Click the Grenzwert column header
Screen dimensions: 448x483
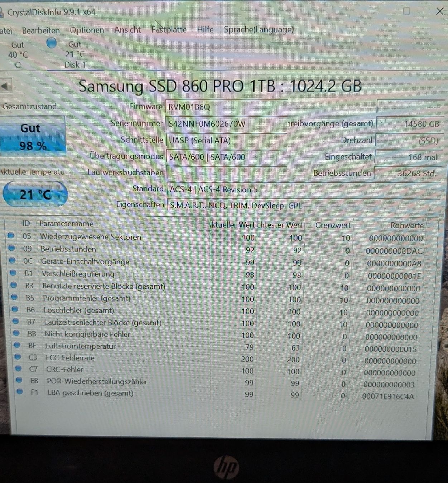(333, 225)
